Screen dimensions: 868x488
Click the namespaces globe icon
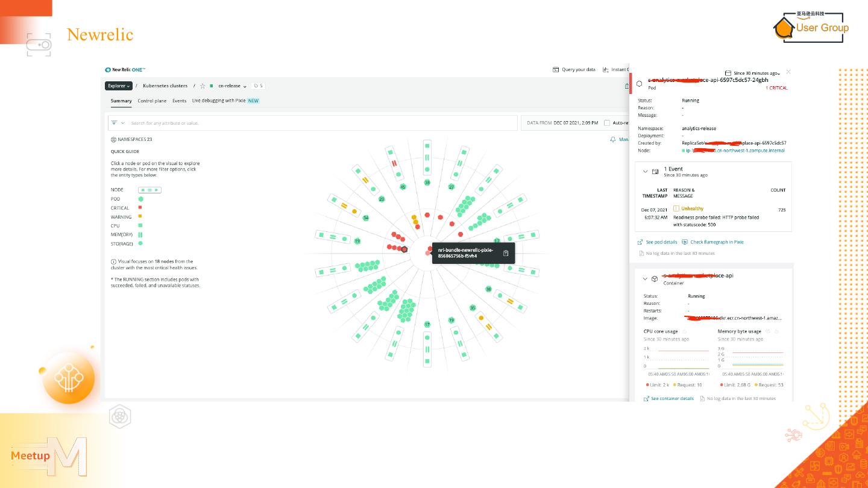113,140
